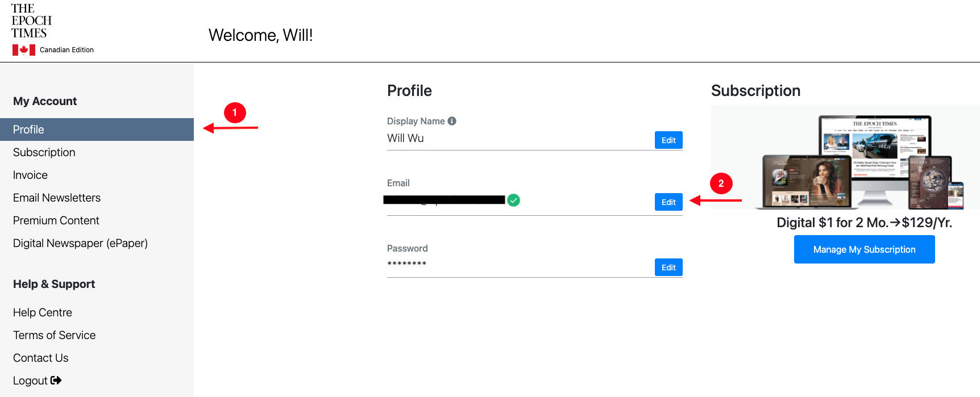Open Digital Newspaper (ePaper)
The width and height of the screenshot is (980, 397).
[80, 243]
